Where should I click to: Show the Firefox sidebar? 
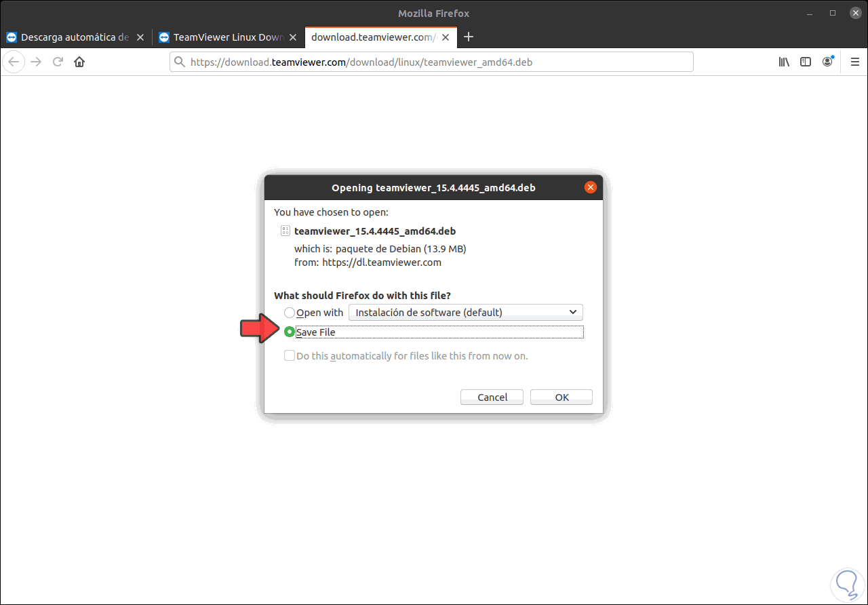pyautogui.click(x=806, y=62)
